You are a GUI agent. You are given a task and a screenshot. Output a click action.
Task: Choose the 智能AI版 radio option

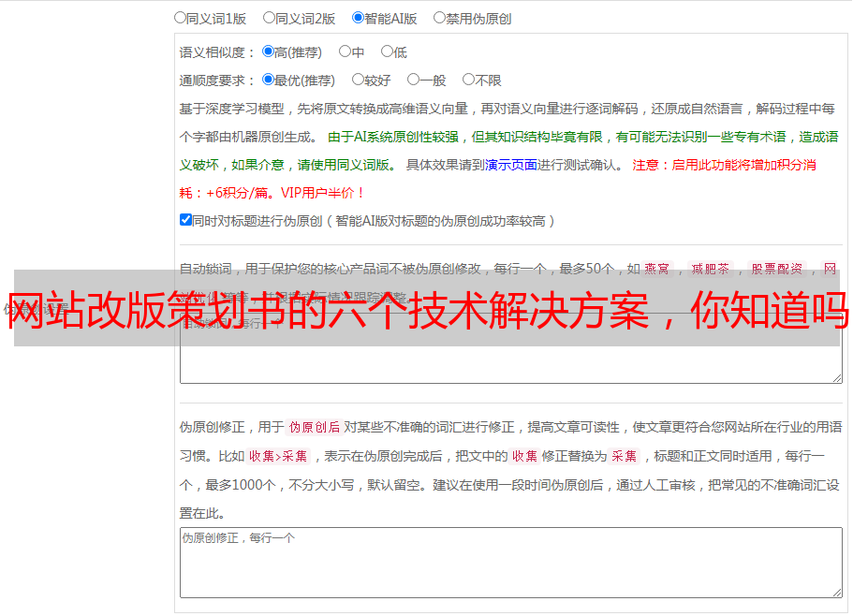[x=358, y=18]
